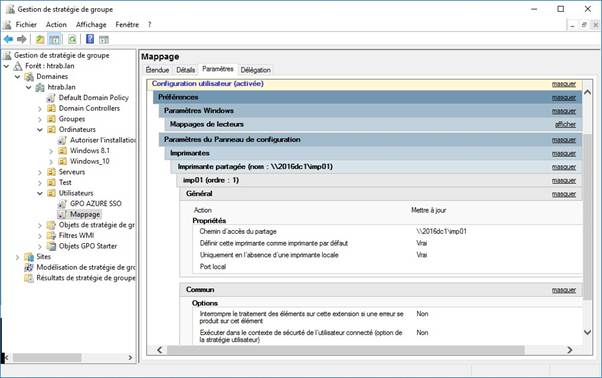This screenshot has width=602, height=378.
Task: Click the Refresh toolbar icon
Action: tap(72, 39)
